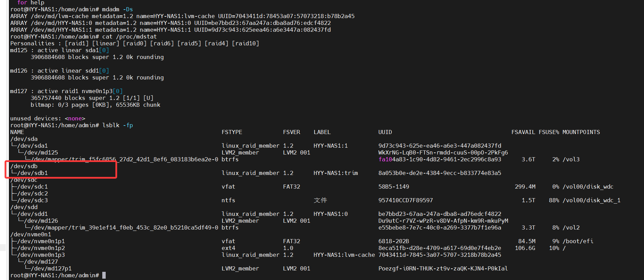Click the Chinese label 文件 on the ntfs row
Screen dimensions: 644x280
tap(320, 200)
